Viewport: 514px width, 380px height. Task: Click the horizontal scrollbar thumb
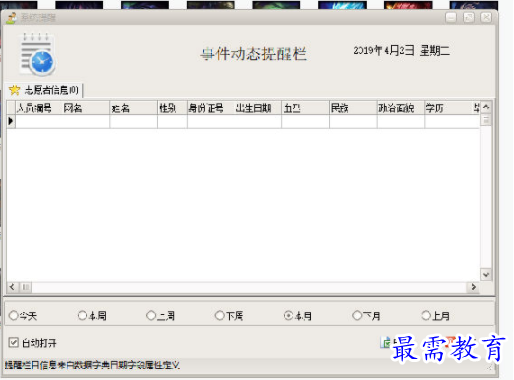tap(25, 287)
